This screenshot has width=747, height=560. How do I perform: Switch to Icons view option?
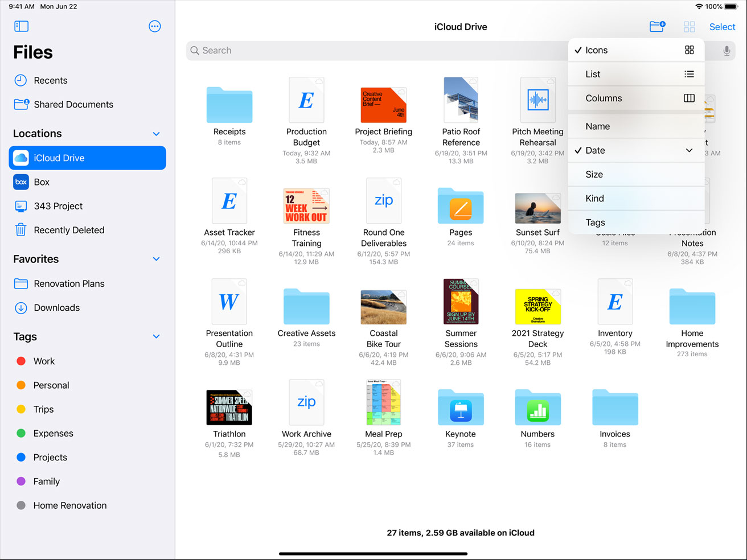[x=637, y=50]
